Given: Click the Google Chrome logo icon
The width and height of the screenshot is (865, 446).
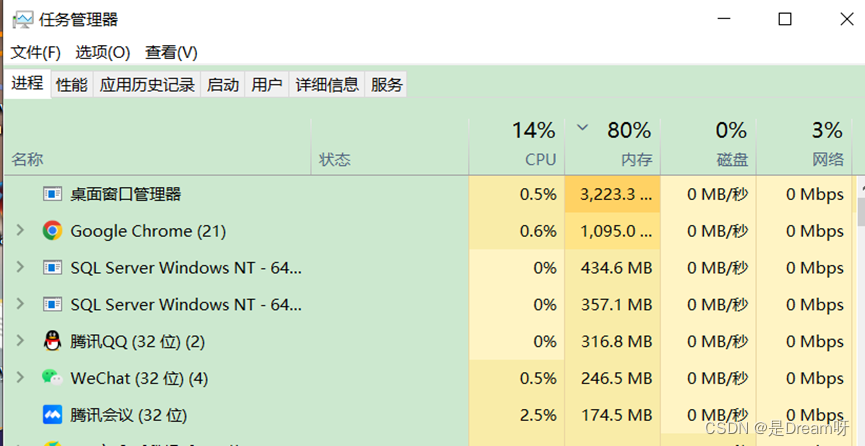Looking at the screenshot, I should coord(52,231).
